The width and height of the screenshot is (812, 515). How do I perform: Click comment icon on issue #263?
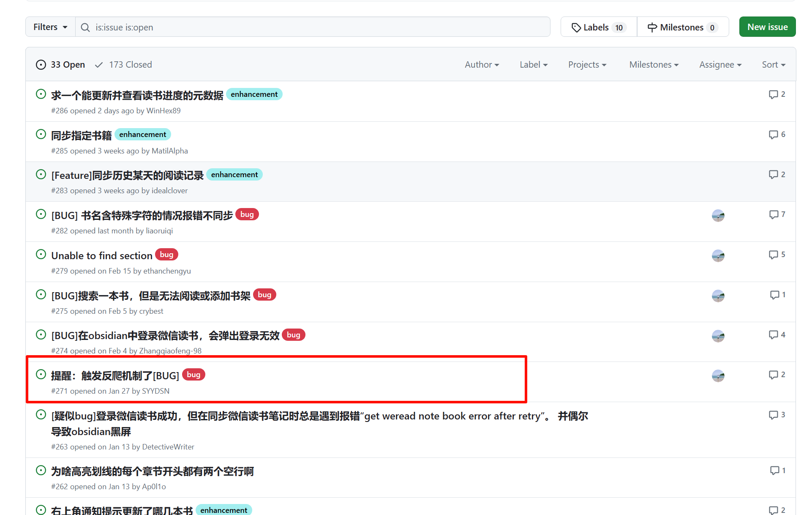pyautogui.click(x=773, y=415)
